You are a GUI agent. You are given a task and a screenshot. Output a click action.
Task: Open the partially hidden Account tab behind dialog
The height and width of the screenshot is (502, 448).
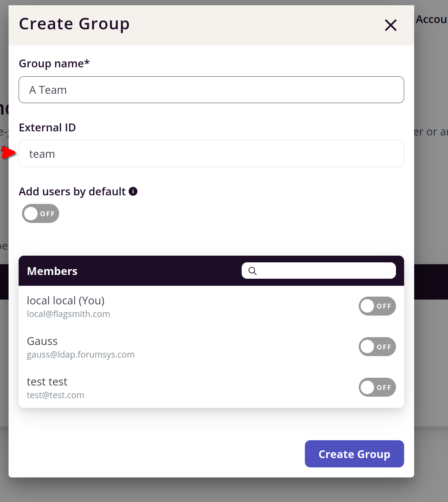tap(431, 19)
